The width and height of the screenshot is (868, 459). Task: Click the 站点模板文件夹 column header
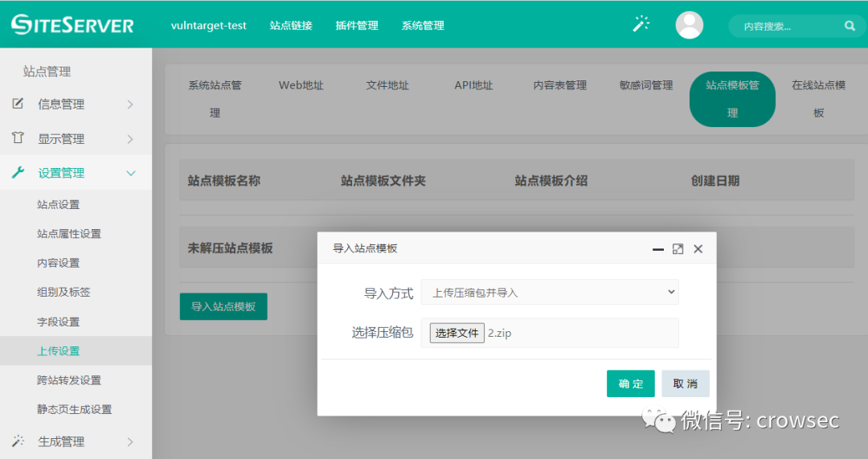click(383, 181)
